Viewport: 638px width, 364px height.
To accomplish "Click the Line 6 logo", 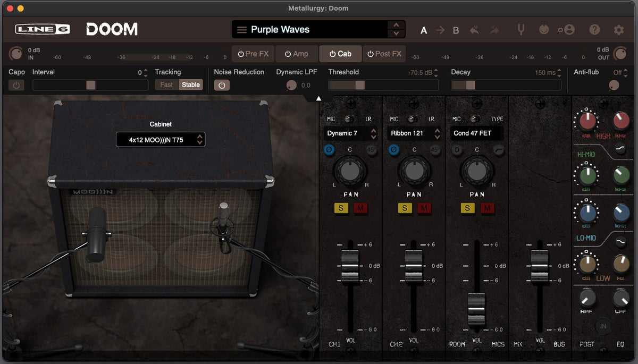I will pos(43,29).
